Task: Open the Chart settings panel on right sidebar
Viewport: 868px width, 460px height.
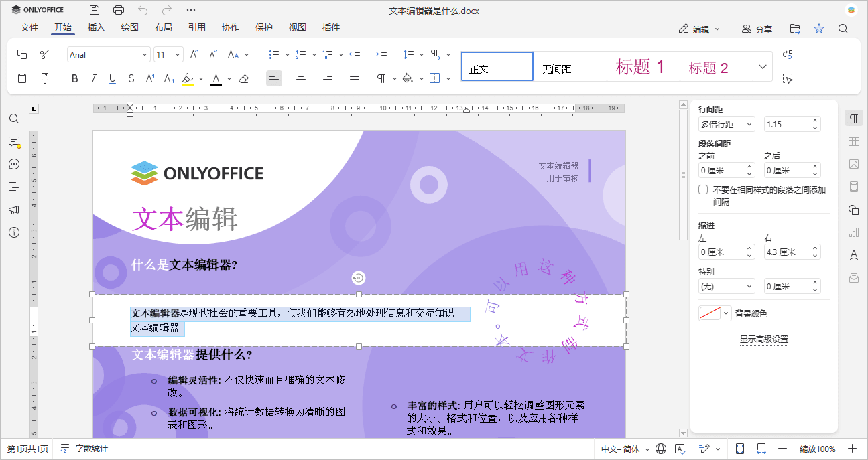Action: click(x=853, y=232)
